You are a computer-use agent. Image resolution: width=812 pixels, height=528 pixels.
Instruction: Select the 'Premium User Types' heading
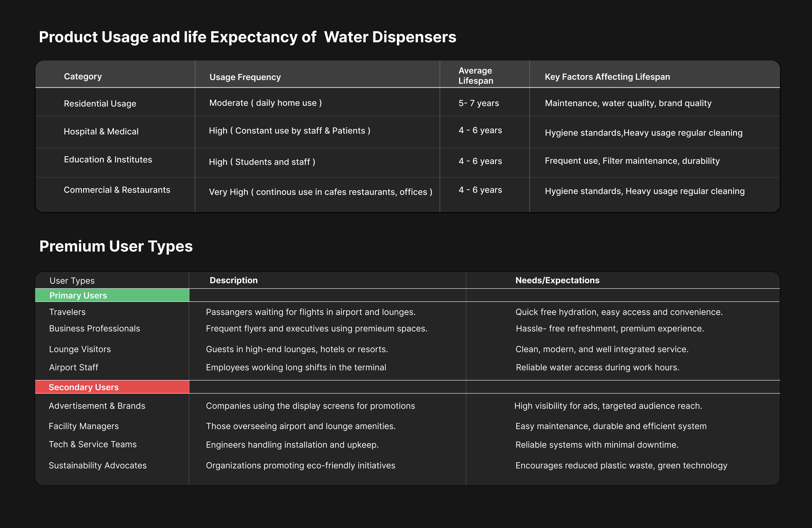tap(116, 246)
